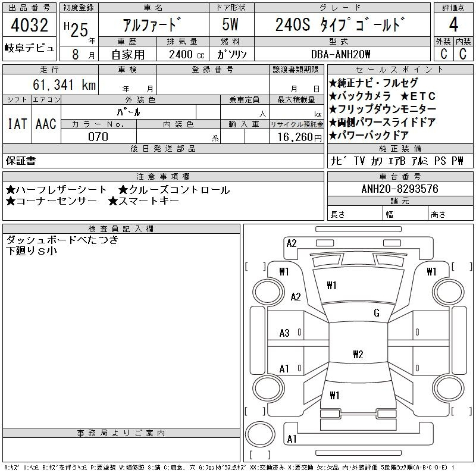Click the A1 mark on the rear side door
This screenshot has height=476, width=476.
click(x=284, y=369)
